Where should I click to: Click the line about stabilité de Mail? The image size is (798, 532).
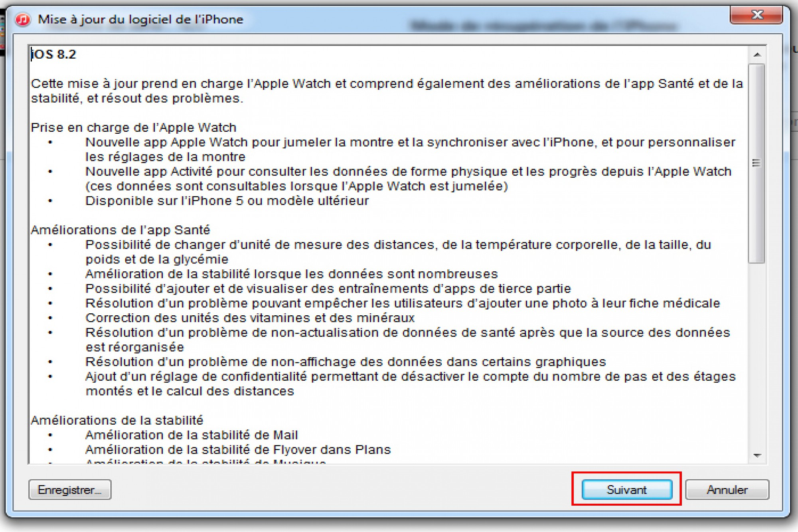[192, 435]
